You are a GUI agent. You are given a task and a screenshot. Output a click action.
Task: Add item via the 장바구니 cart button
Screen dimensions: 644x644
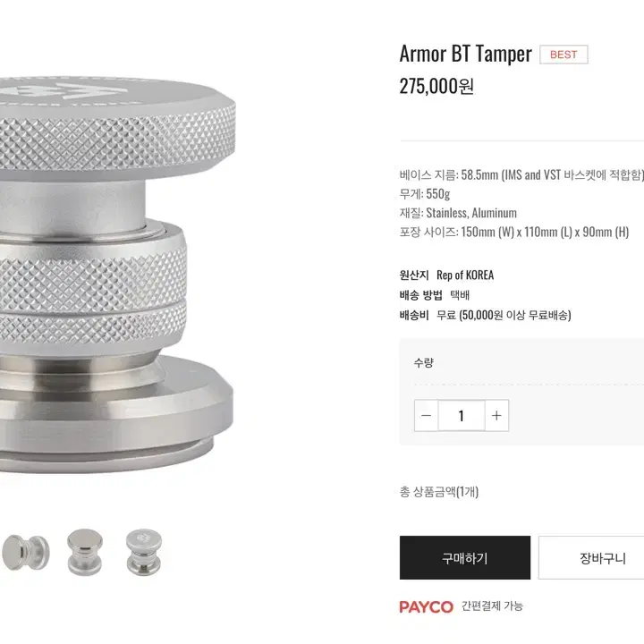tap(591, 557)
